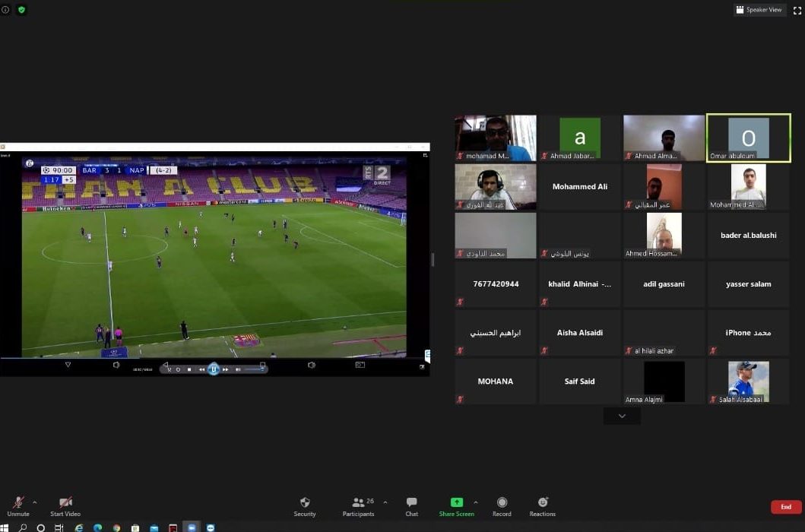Open Windows taskbar search
Screen dimensions: 805x532
pyautogui.click(x=22, y=527)
